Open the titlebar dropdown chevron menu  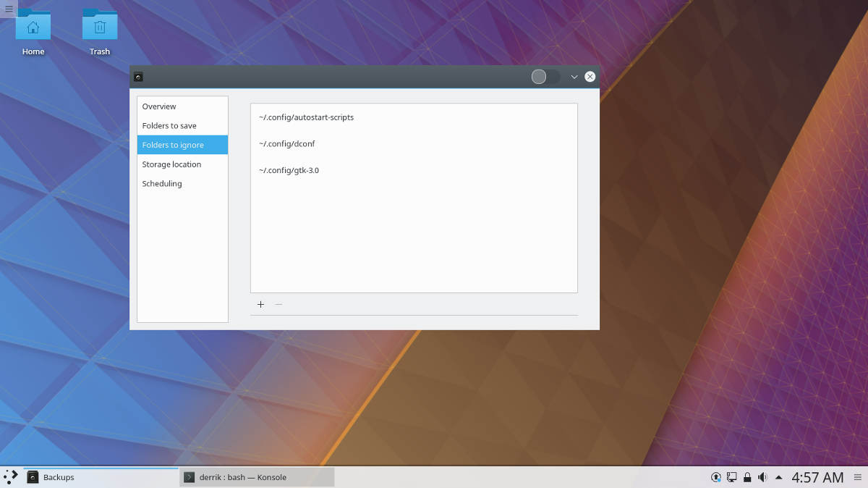[x=574, y=77]
